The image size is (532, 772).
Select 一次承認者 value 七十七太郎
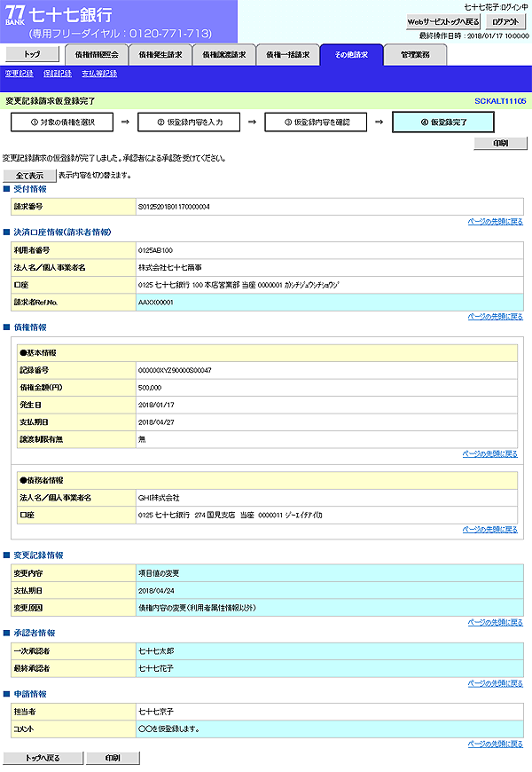tap(156, 651)
